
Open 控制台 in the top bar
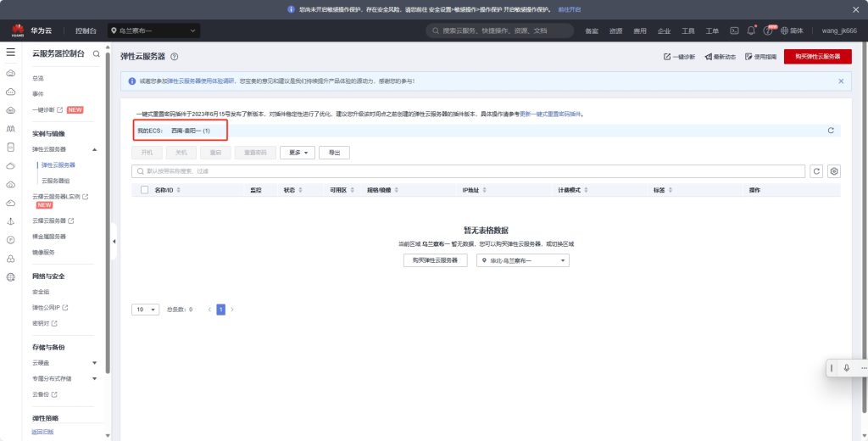[86, 31]
